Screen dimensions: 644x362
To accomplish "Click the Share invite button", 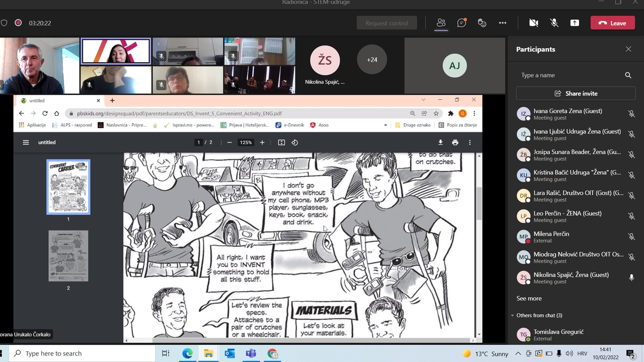I will coord(576,93).
